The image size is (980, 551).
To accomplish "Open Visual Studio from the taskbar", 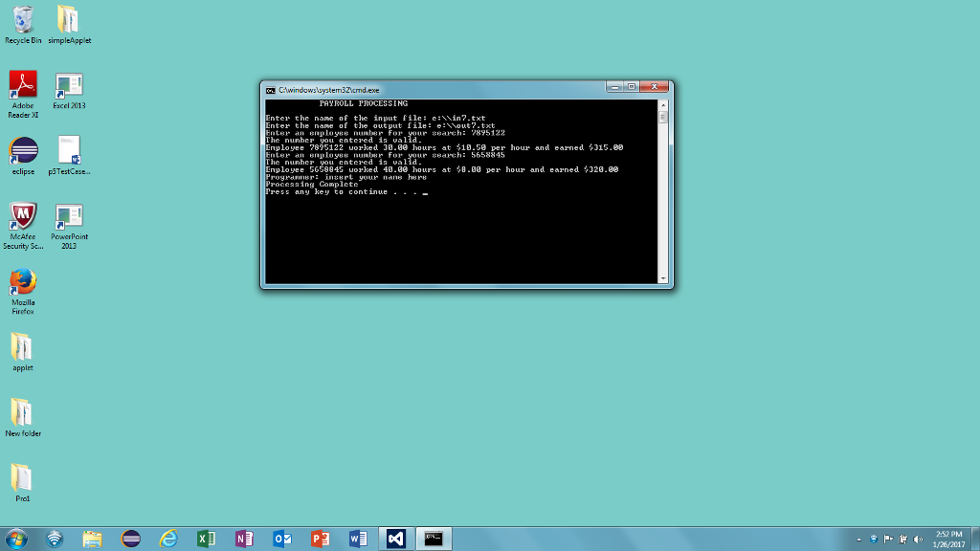I will pos(397,539).
